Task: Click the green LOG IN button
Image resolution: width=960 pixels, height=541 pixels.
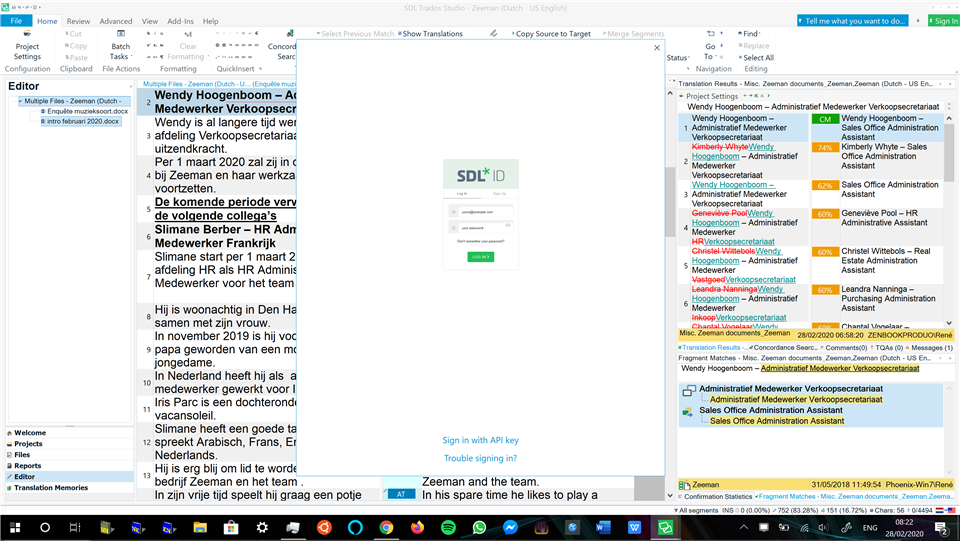Action: point(481,257)
